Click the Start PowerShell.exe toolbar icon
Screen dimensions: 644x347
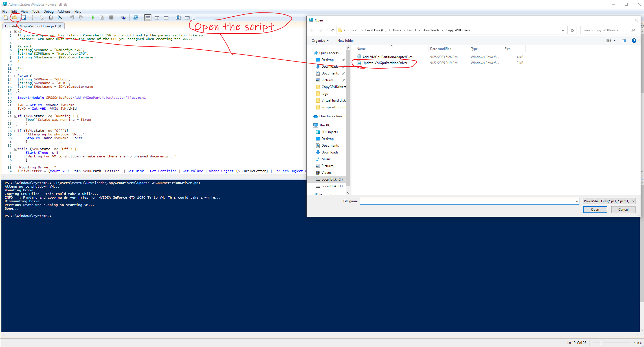136,17
